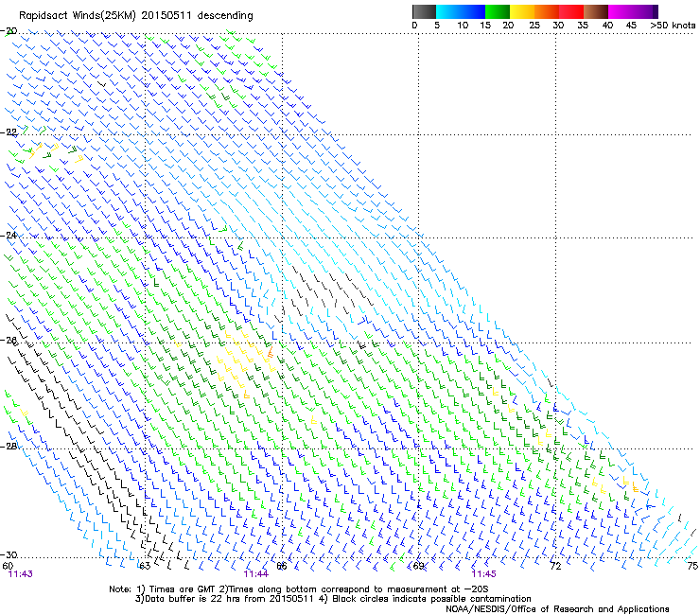Click the latitude label '-20'
This screenshot has width=700, height=615.
9,31
